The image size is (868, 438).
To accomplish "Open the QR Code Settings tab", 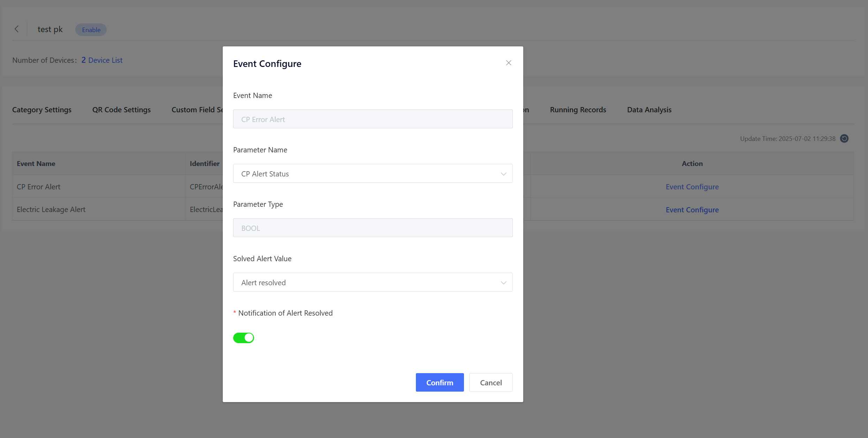I will pos(121,109).
